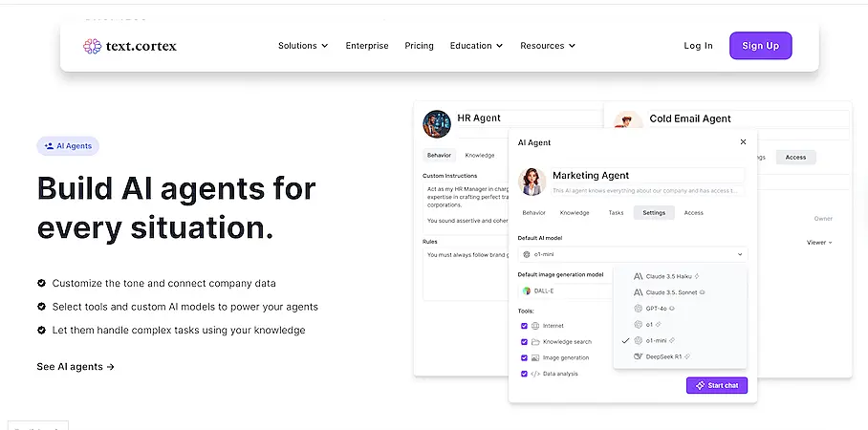Expand the Resources menu
868x430 pixels.
pos(548,46)
